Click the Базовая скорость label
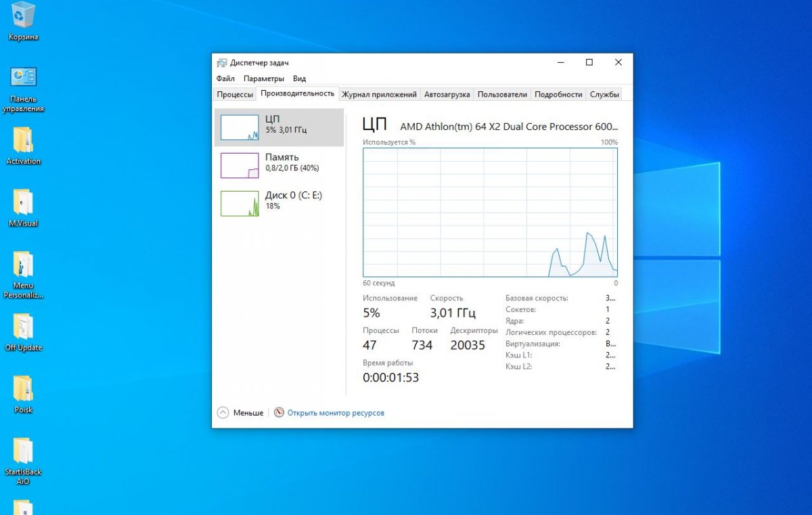 537,298
